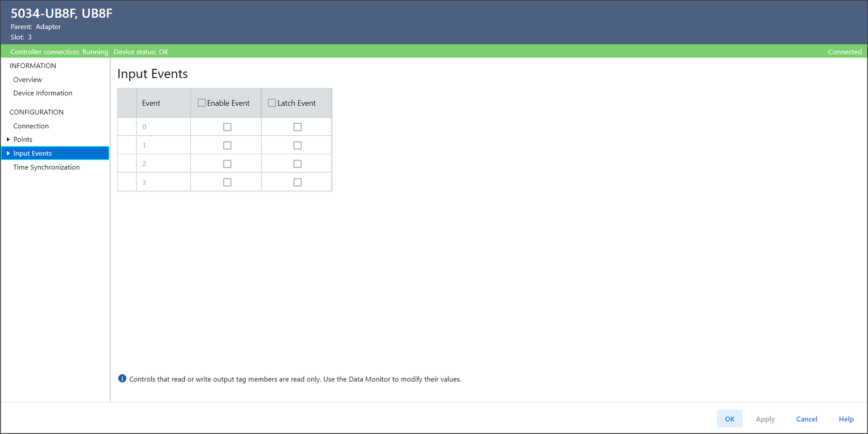Tick Enable Event checkbox for event 0

[x=227, y=127]
